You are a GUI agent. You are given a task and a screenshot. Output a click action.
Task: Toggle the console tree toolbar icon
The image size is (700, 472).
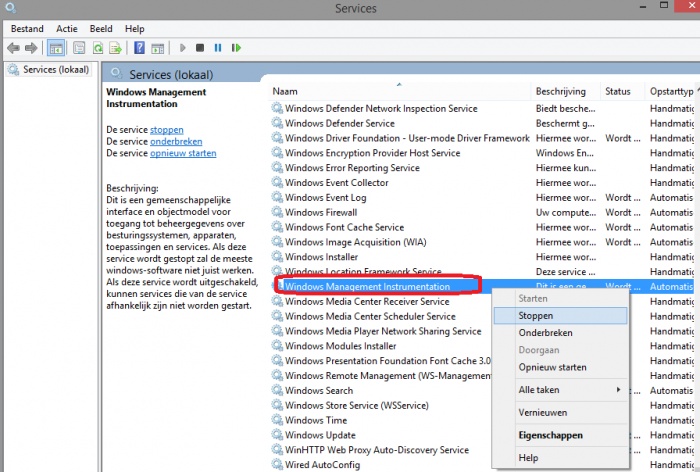[x=56, y=48]
